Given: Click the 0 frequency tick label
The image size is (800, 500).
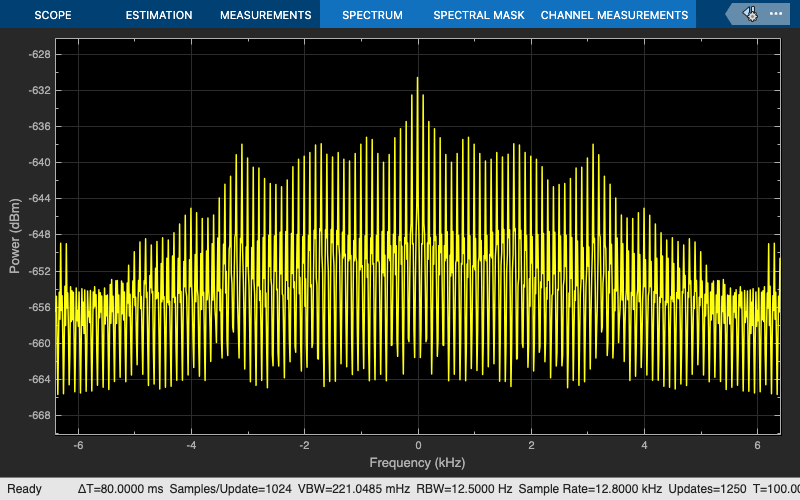Looking at the screenshot, I should [418, 445].
